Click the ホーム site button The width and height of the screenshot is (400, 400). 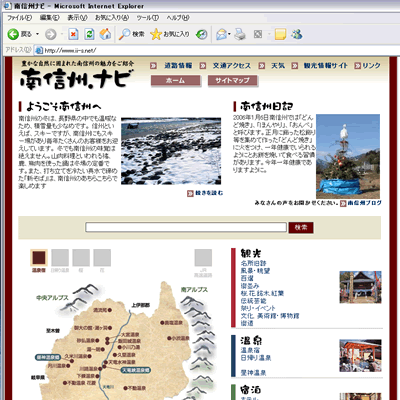(x=176, y=80)
